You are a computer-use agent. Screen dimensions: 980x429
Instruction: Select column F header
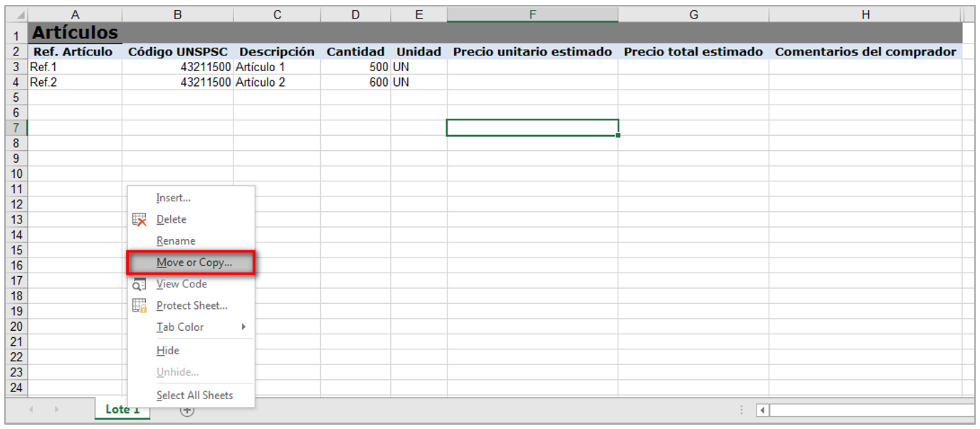[x=532, y=14]
